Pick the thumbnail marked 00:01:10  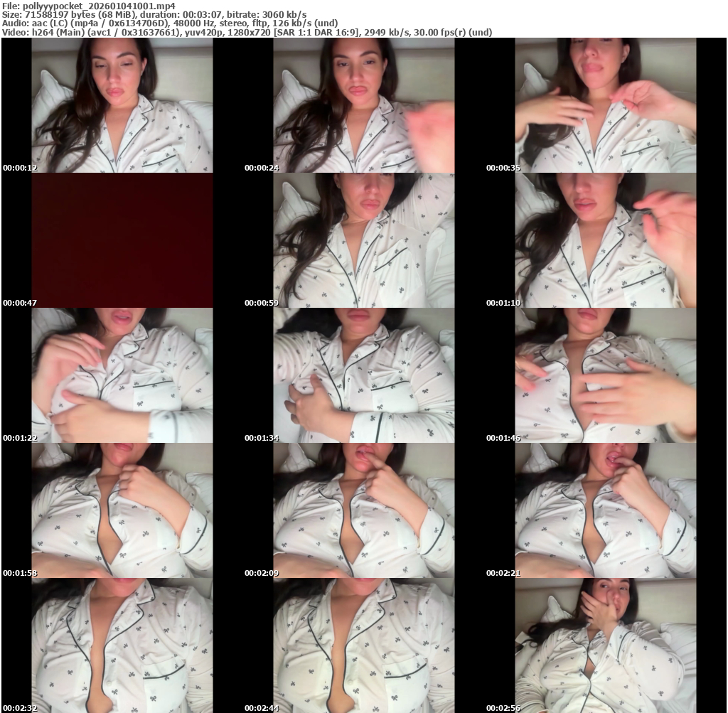click(x=605, y=240)
